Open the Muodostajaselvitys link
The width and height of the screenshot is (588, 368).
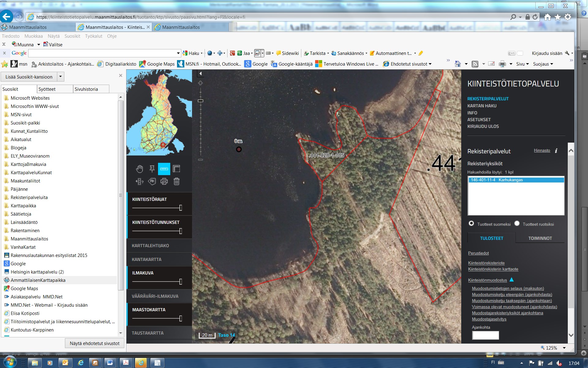tap(489, 319)
